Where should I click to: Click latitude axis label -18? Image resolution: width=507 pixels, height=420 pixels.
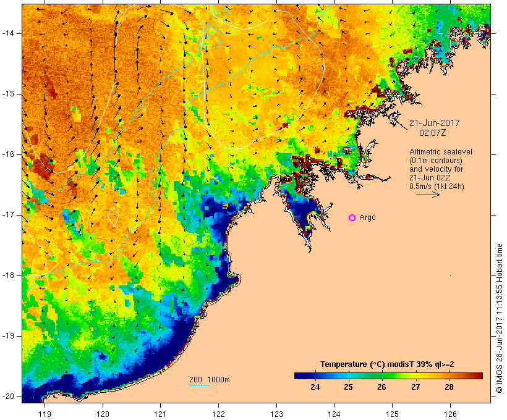8,275
